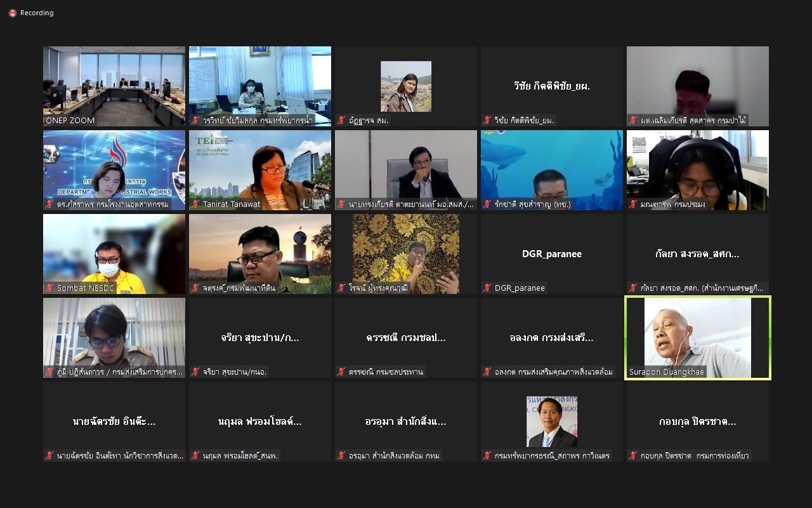The height and width of the screenshot is (508, 812).
Task: Click muted microphone icon on วิชัย กิตติพิชัย tile
Action: (x=488, y=121)
